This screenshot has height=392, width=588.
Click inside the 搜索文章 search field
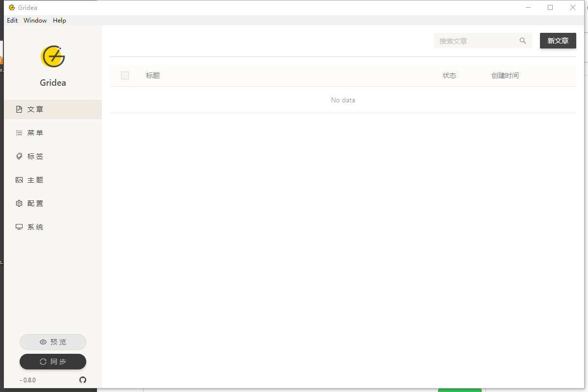tap(470, 41)
